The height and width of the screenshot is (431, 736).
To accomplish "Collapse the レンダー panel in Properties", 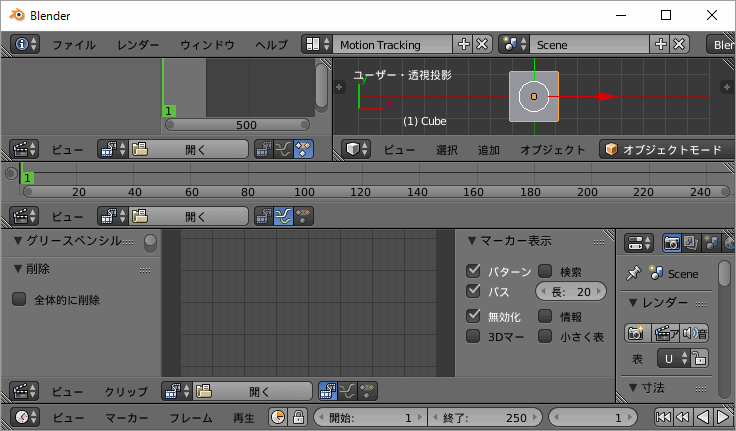I will coord(633,303).
